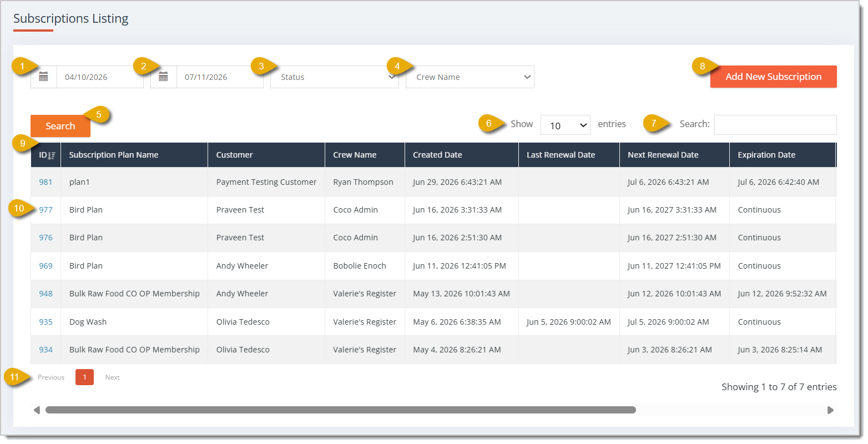Sort by Next Renewal Date column header
The width and height of the screenshot is (868, 444).
674,155
